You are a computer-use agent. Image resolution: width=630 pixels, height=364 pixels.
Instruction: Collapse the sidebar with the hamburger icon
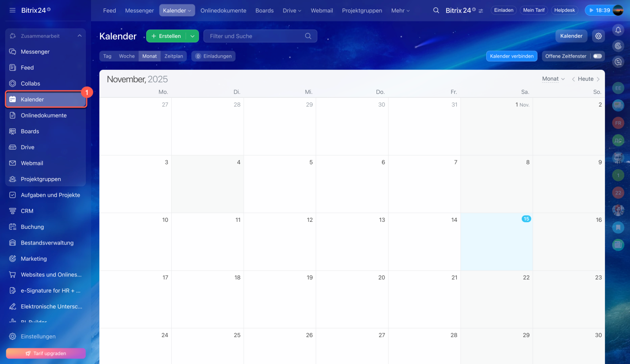pos(12,10)
